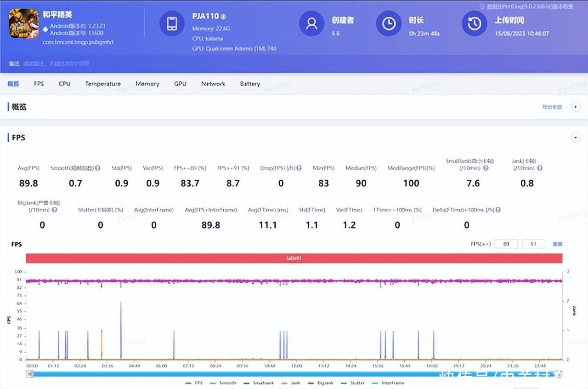
Task: Click the Var(FTime) value 1.2
Action: click(x=349, y=225)
